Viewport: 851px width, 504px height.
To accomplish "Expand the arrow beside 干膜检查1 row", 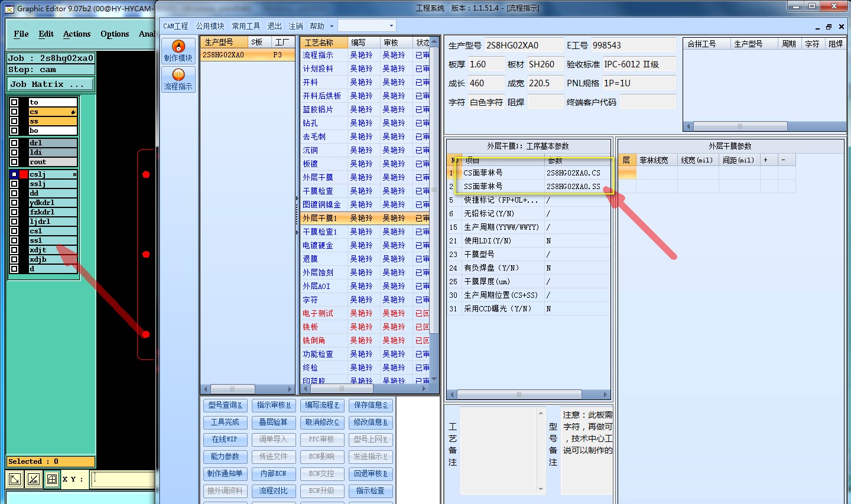I will pos(297,232).
